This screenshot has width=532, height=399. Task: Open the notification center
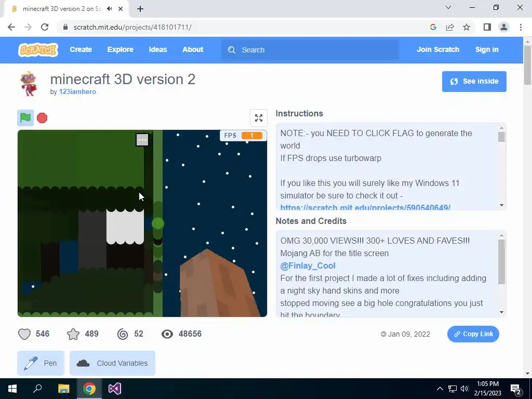516,389
